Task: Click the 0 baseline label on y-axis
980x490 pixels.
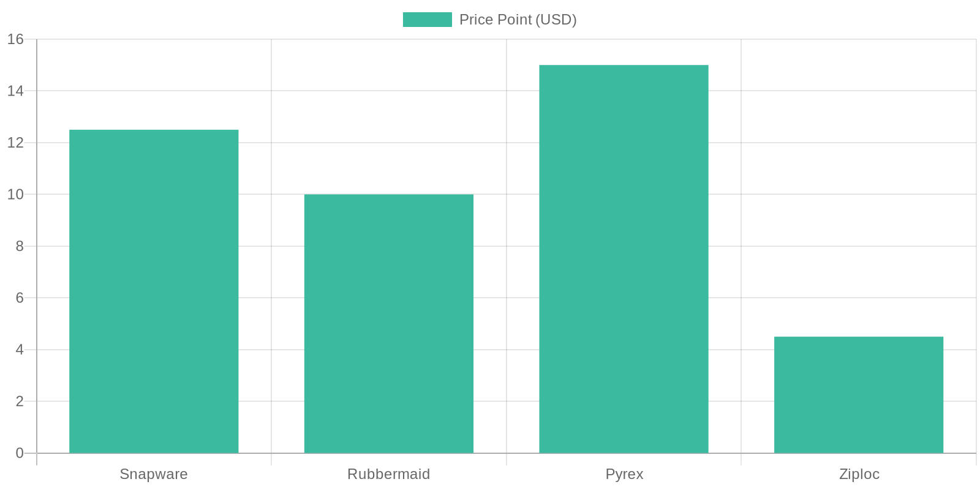Action: pos(20,453)
